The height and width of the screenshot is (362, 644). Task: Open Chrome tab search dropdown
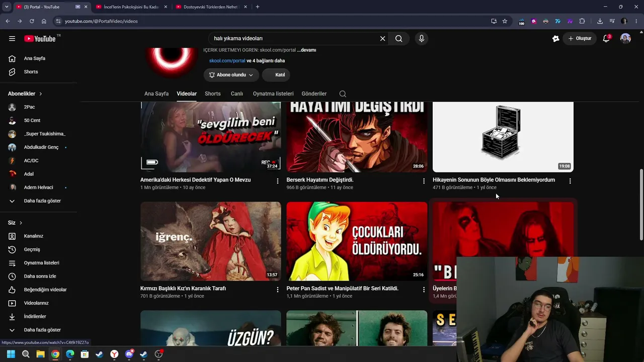coord(7,7)
